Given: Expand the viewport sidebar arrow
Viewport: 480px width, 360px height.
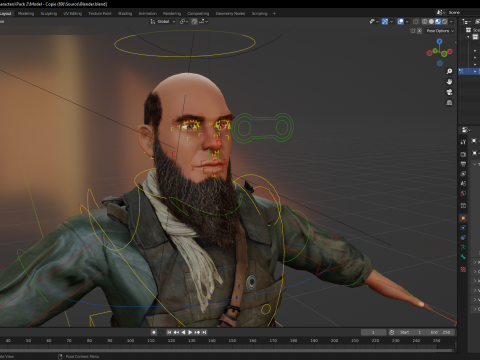Looking at the screenshot, I should tap(456, 42).
